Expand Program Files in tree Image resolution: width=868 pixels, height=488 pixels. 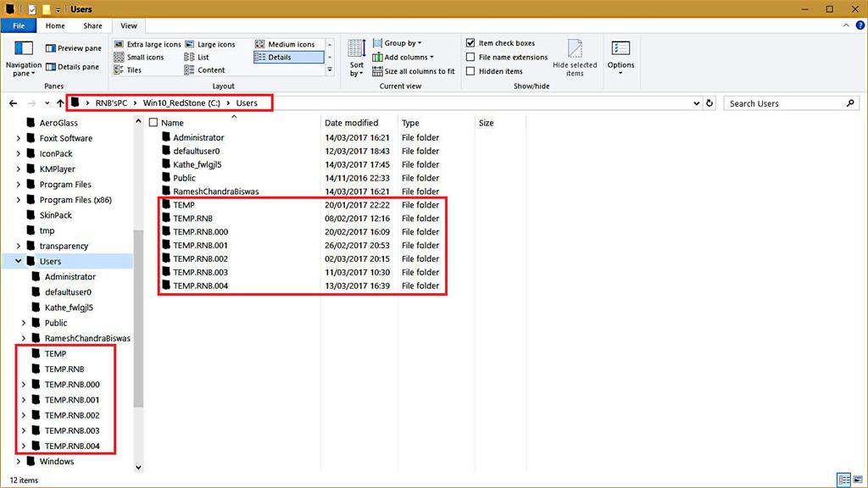(19, 184)
